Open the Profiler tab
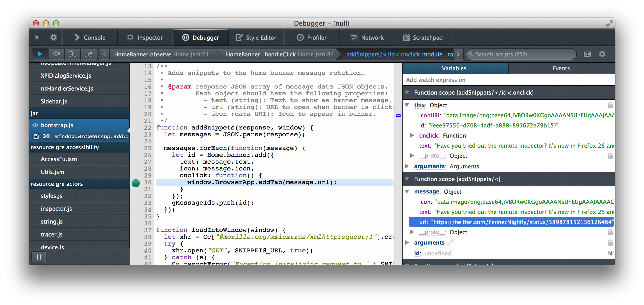 click(x=312, y=38)
